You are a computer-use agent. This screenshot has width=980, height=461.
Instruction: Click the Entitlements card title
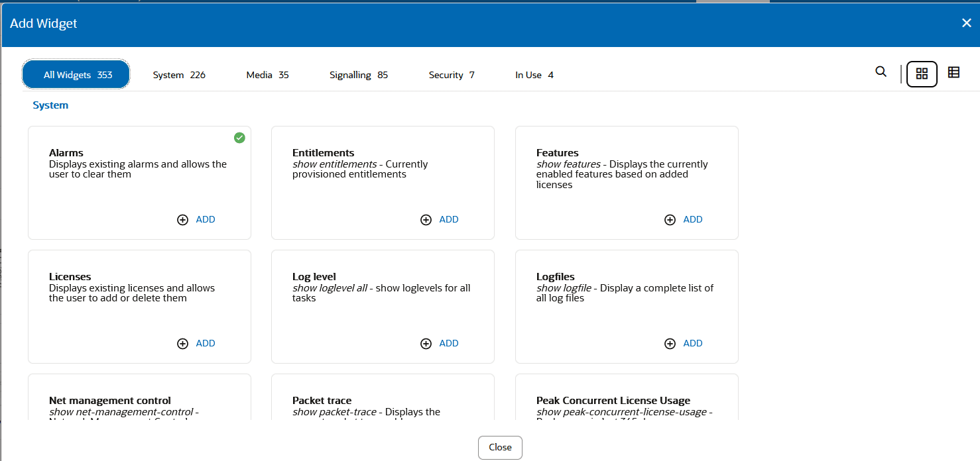tap(324, 153)
